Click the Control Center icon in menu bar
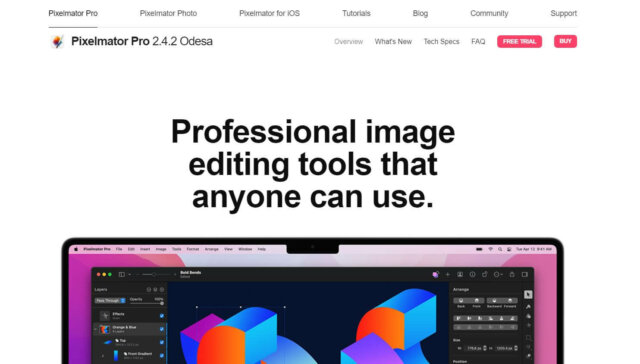 coord(509,249)
